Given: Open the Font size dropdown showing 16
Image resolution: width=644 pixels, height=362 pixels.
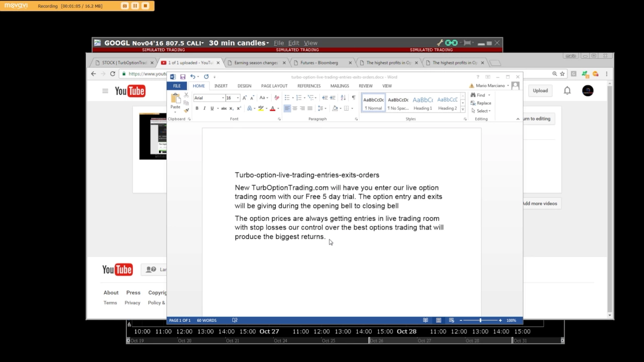Looking at the screenshot, I should pos(238,98).
